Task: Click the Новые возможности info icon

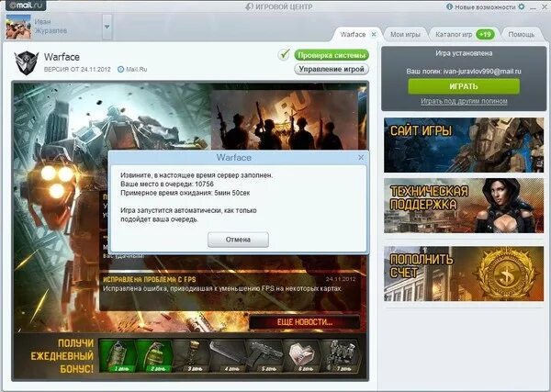Action: pyautogui.click(x=449, y=6)
